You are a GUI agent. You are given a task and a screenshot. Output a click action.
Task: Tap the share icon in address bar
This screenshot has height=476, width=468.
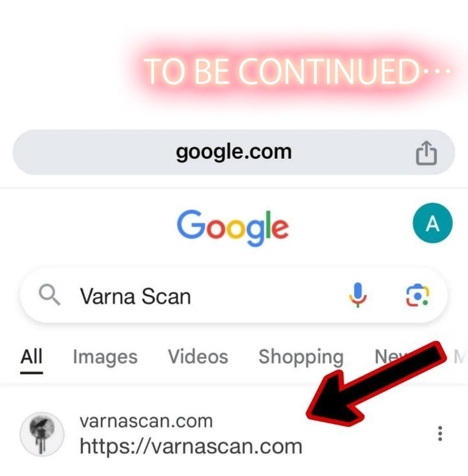point(426,153)
